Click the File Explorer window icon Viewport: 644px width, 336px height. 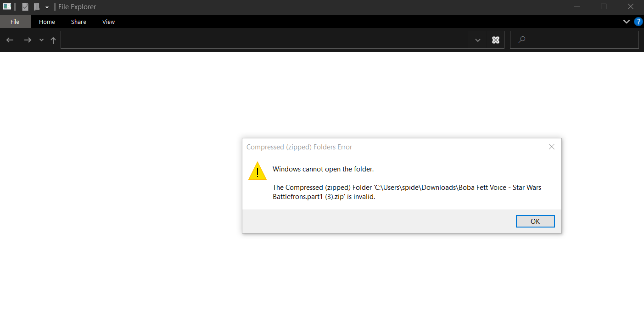coord(7,6)
